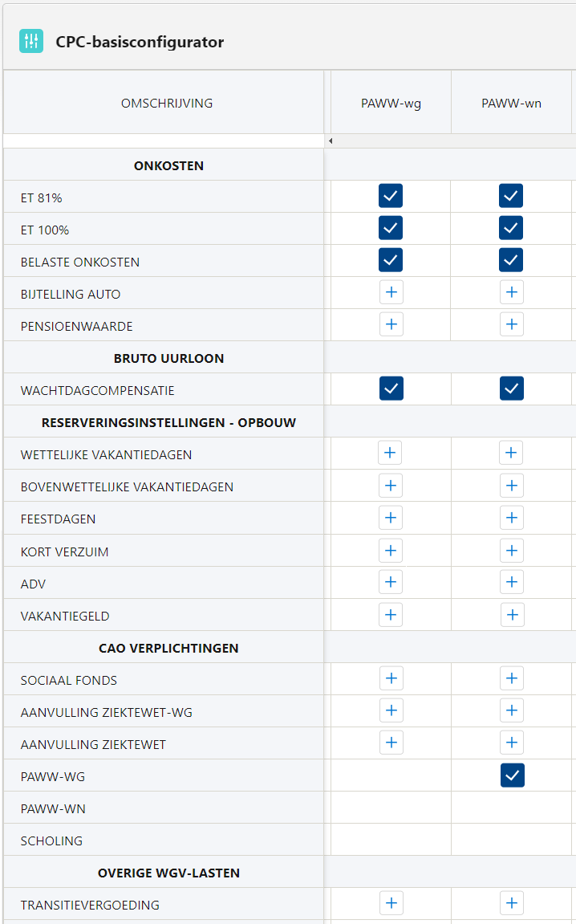The height and width of the screenshot is (924, 576).
Task: Add AANVULLING ZIEKTEWET-WG for PAWW-wg
Action: pyautogui.click(x=391, y=710)
